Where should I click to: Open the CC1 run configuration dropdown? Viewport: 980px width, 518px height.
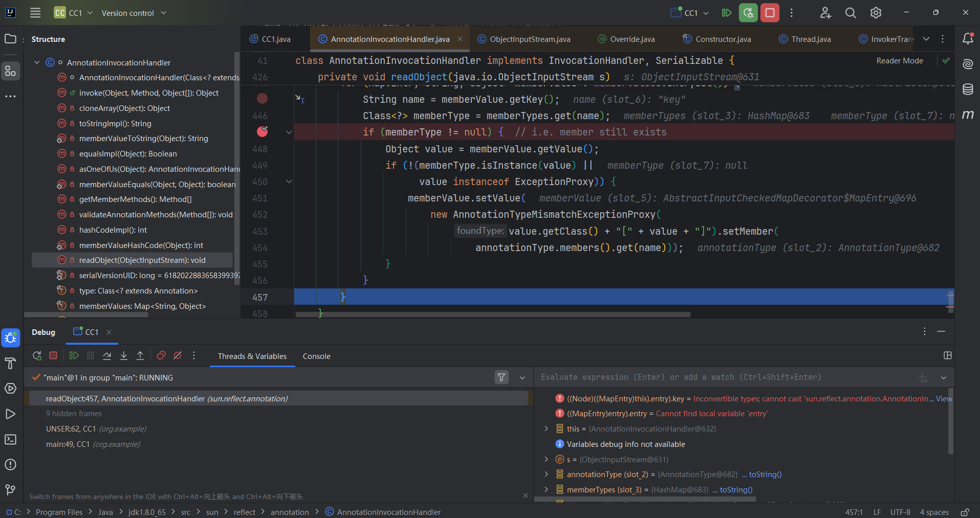pyautogui.click(x=690, y=13)
